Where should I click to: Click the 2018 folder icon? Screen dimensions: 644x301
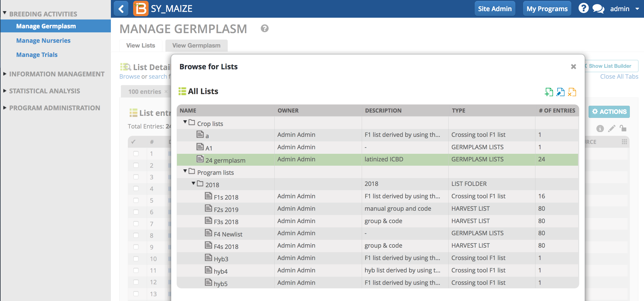200,183
